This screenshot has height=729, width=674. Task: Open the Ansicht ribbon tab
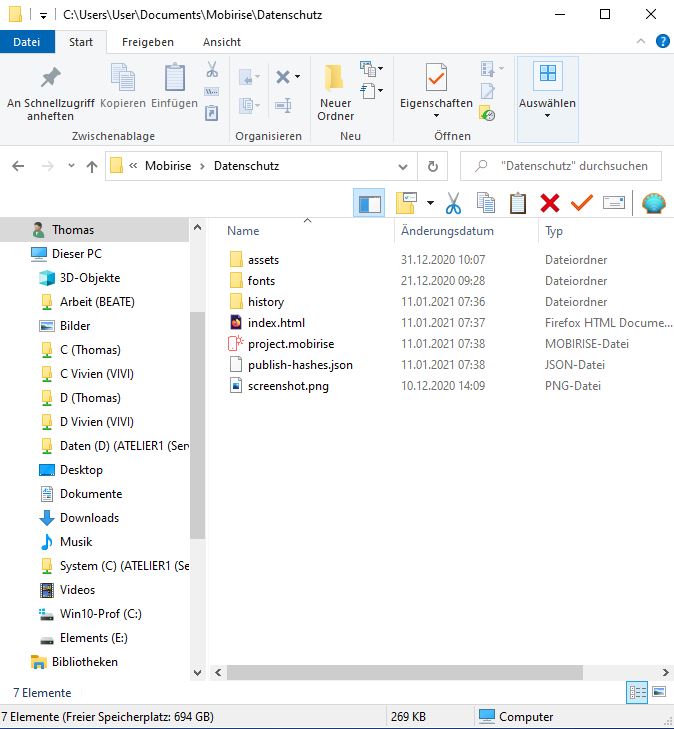click(221, 42)
